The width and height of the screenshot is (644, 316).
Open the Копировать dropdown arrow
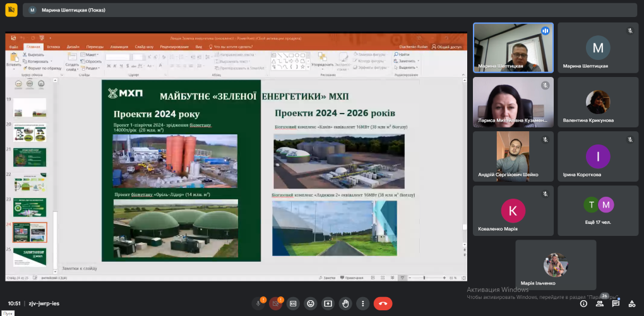(51, 61)
